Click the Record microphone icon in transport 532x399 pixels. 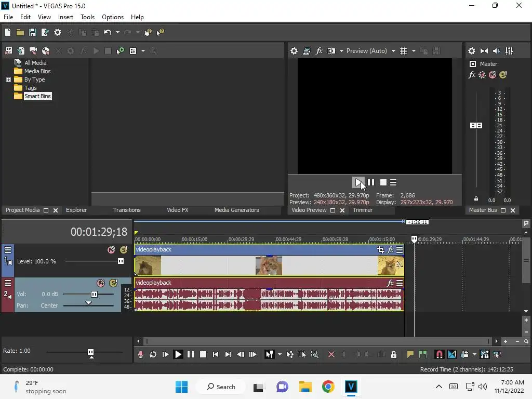click(x=140, y=354)
